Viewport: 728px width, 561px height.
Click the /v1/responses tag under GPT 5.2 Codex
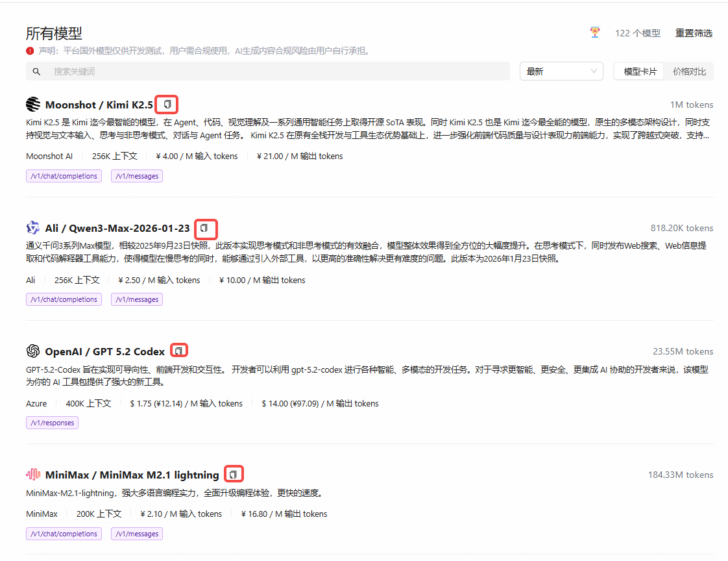coord(52,423)
